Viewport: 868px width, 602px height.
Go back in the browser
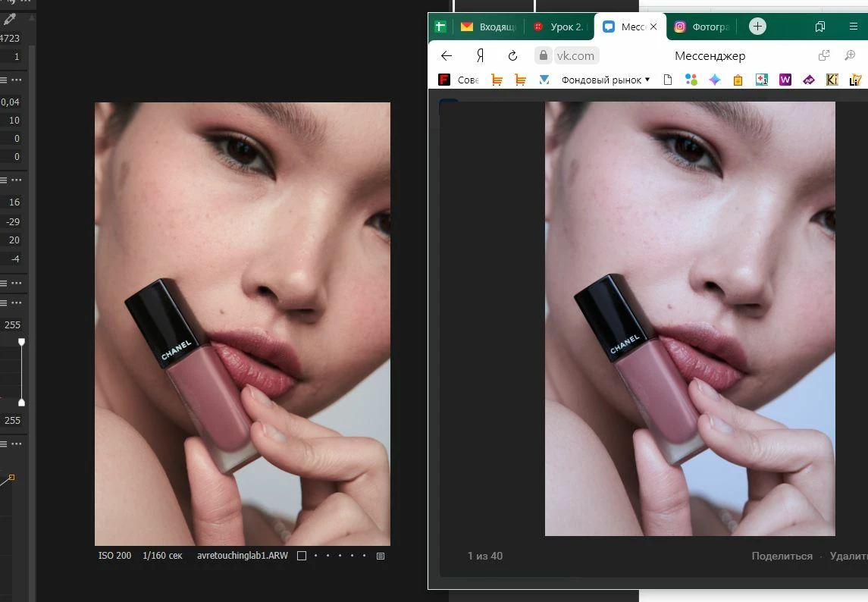(x=447, y=55)
